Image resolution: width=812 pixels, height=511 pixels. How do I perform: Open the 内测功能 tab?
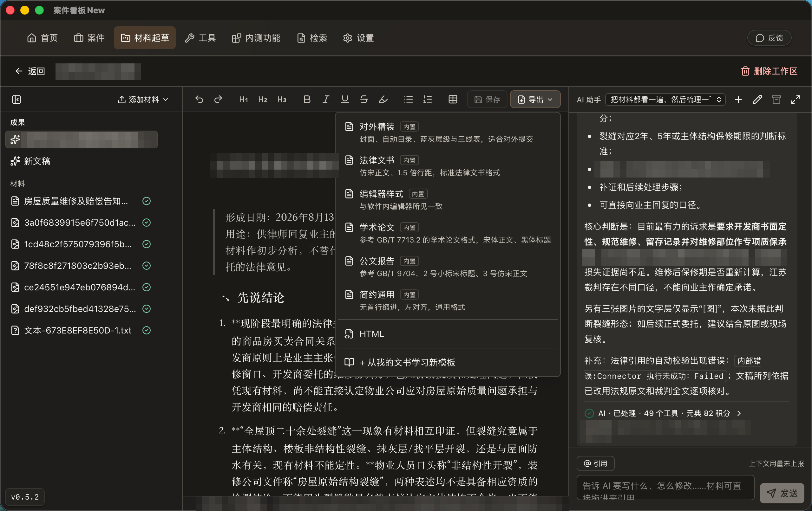coord(256,38)
